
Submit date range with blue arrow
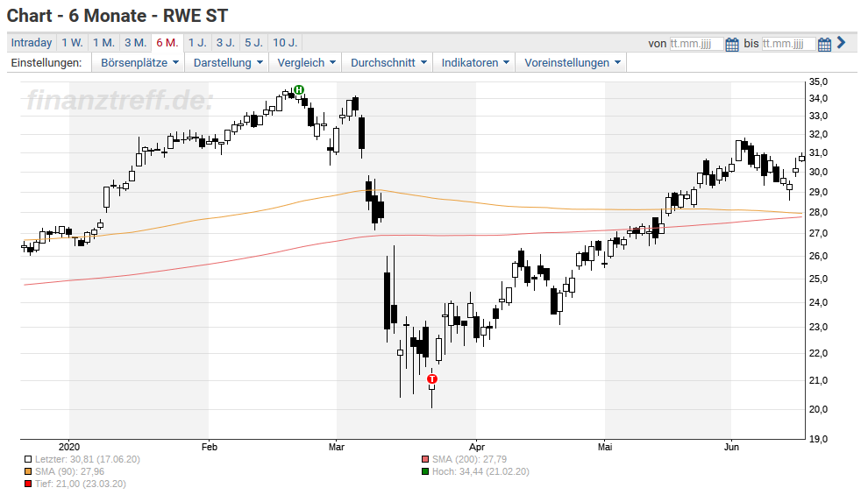click(x=842, y=43)
